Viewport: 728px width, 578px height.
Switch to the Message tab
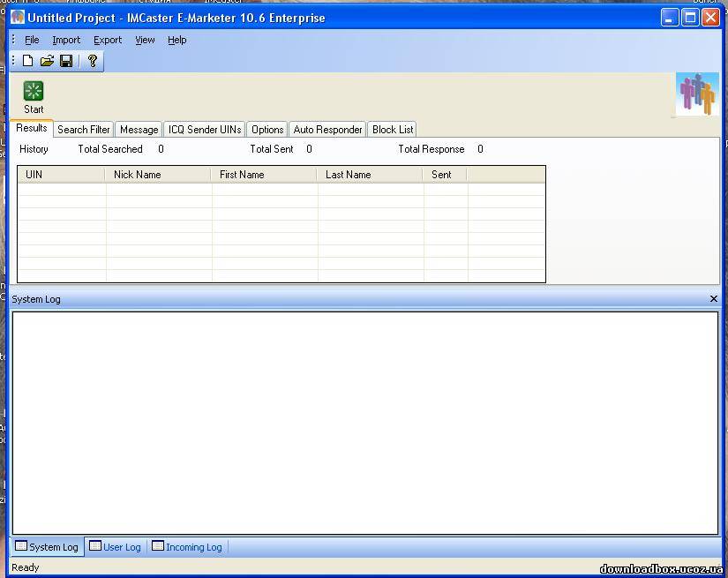139,130
